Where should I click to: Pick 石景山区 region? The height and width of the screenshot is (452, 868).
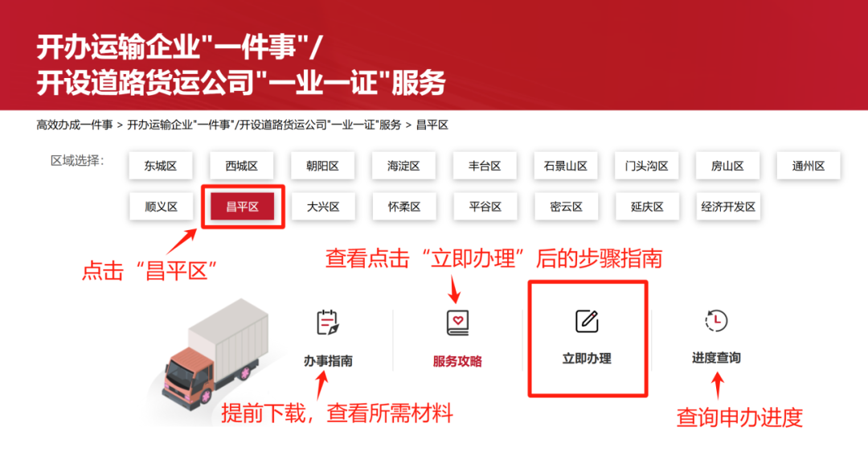(565, 166)
